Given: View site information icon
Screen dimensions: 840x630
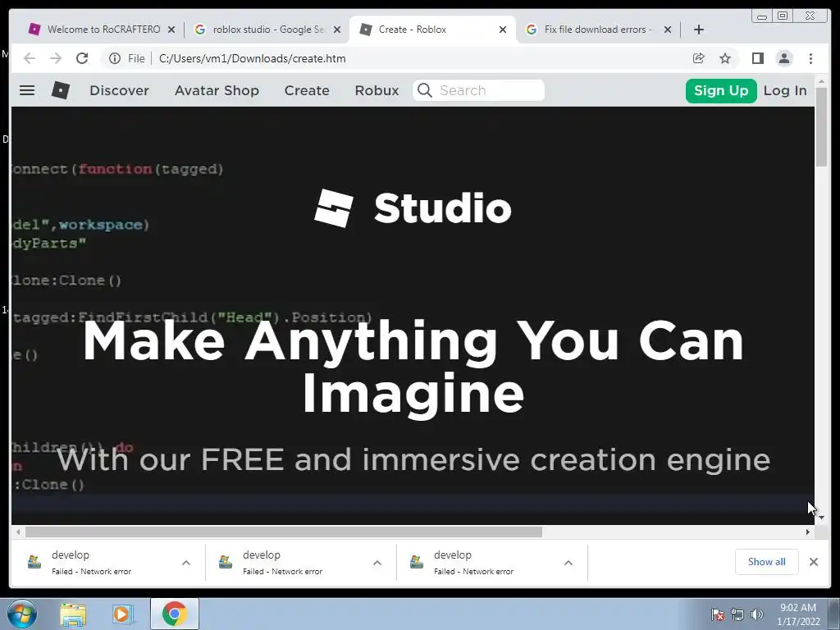Looking at the screenshot, I should (x=115, y=58).
